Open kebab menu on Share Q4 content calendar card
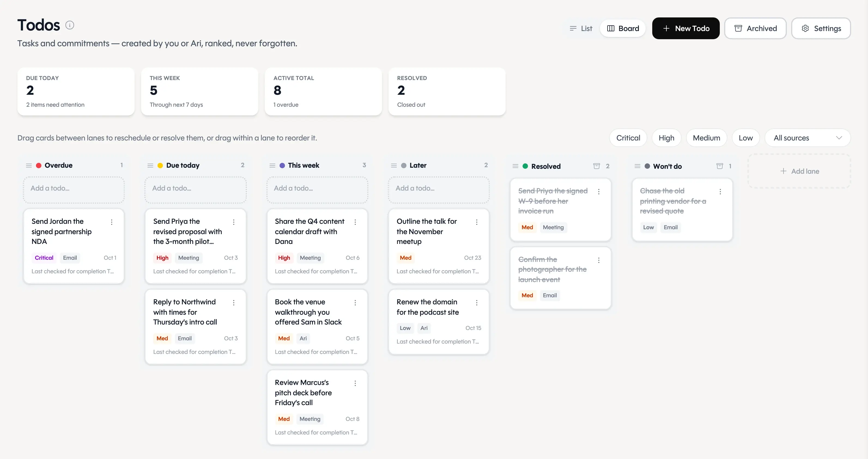Image resolution: width=868 pixels, height=459 pixels. [355, 222]
